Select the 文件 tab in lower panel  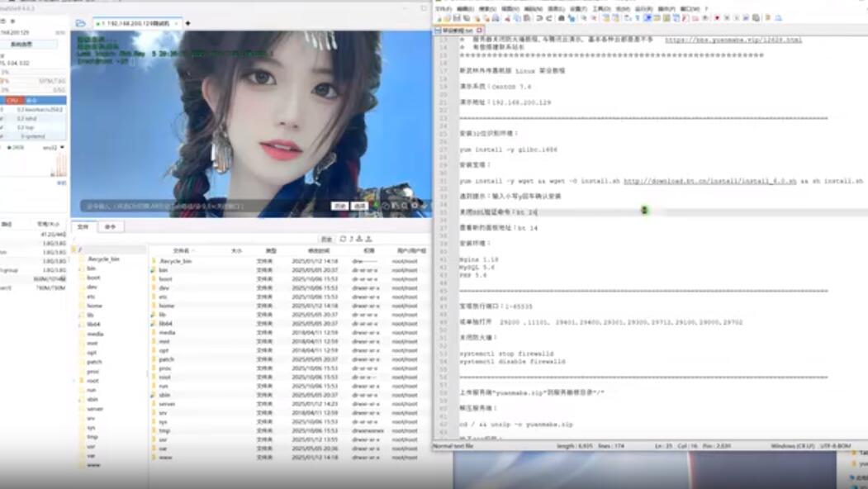click(83, 226)
